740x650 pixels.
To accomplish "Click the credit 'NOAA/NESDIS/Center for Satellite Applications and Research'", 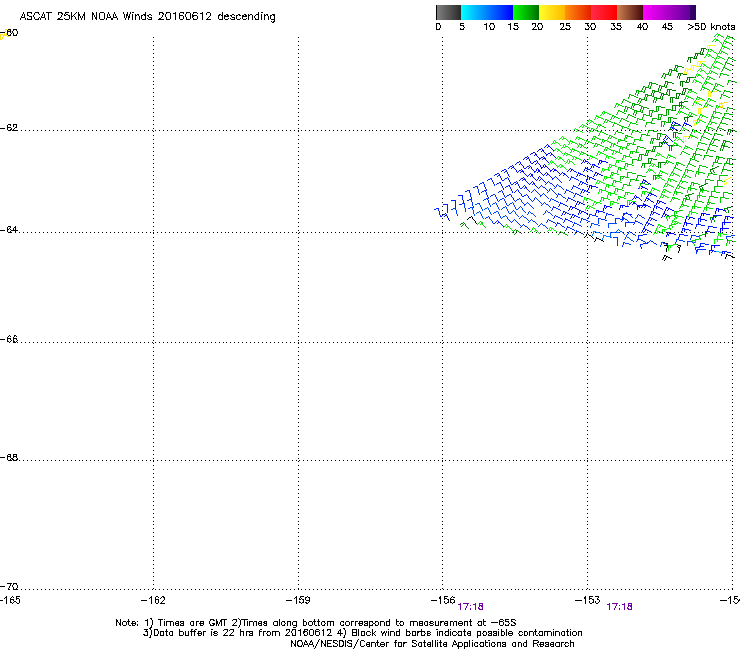I will click(x=432, y=644).
